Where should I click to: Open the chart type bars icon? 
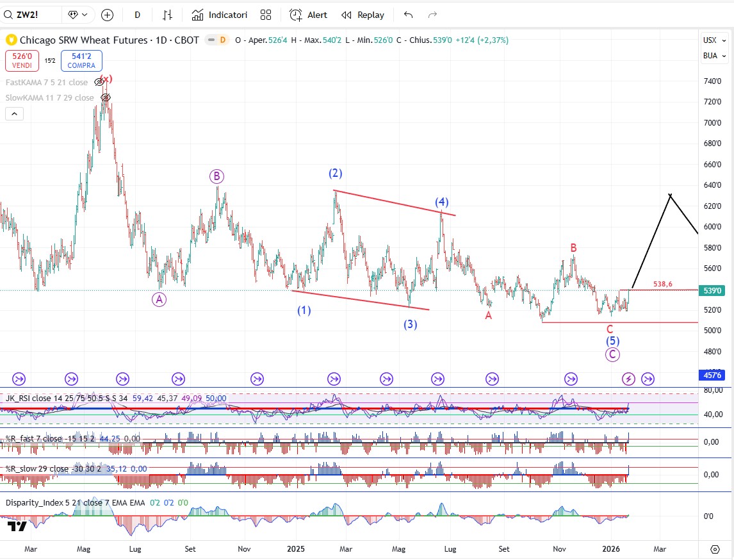[x=168, y=15]
